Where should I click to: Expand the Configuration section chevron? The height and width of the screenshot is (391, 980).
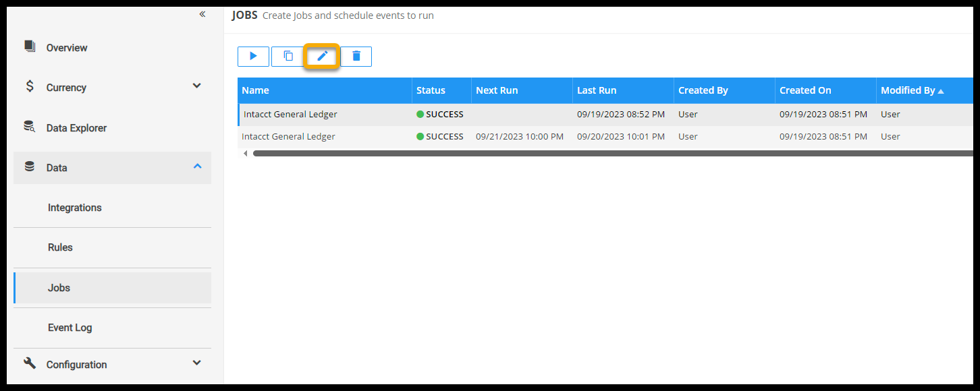[x=196, y=363]
